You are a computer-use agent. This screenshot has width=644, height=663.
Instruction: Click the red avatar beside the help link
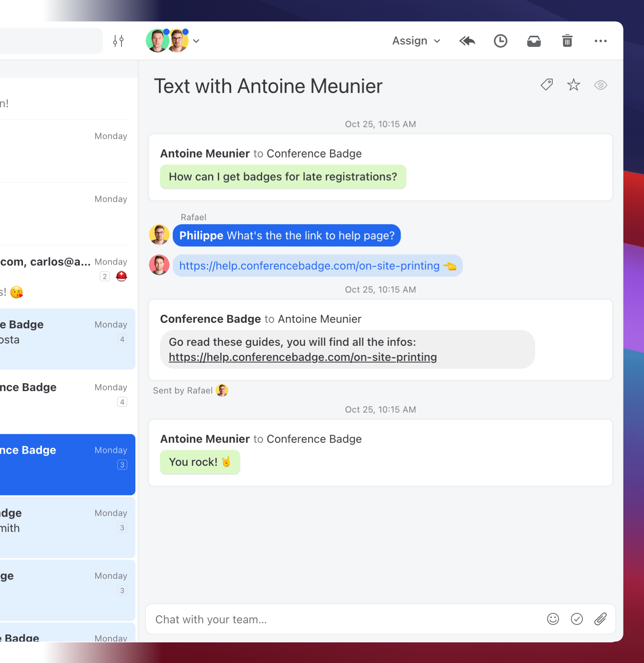pyautogui.click(x=159, y=265)
